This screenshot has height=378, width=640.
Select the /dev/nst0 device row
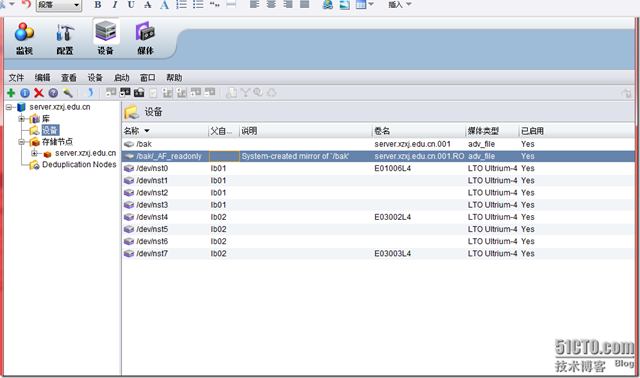tap(378, 169)
